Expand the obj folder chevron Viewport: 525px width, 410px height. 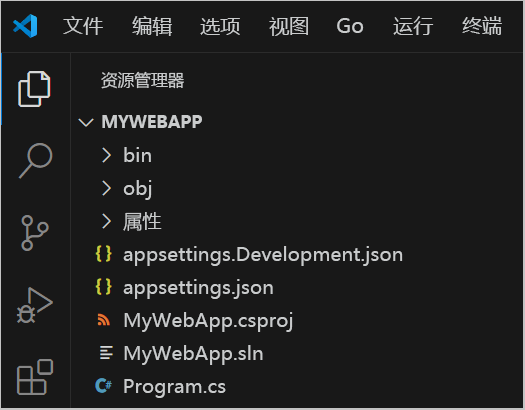(106, 188)
